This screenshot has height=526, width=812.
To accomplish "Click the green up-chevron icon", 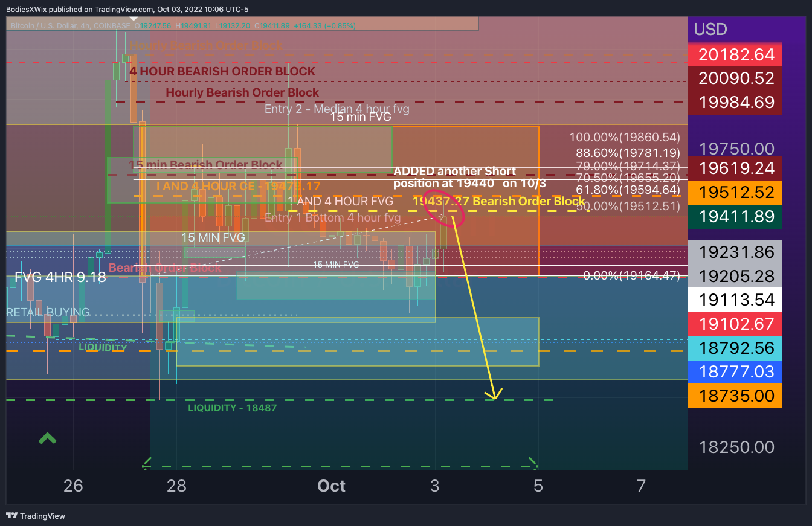I will click(x=48, y=438).
